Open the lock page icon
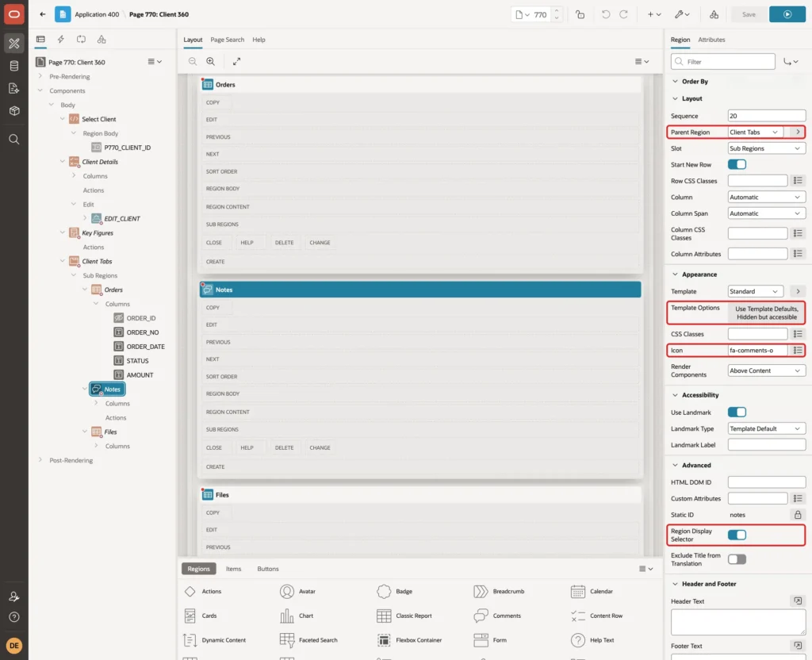The image size is (812, 660). point(580,14)
